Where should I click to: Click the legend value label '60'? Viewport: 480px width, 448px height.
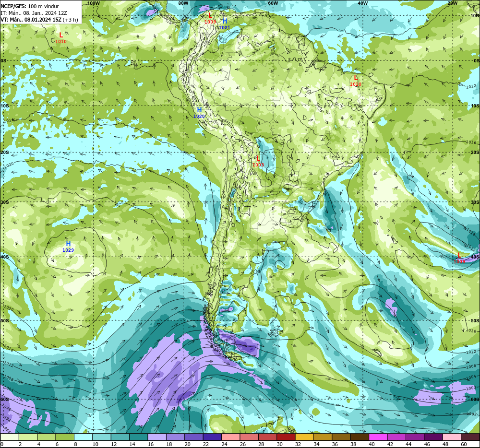click(x=464, y=444)
